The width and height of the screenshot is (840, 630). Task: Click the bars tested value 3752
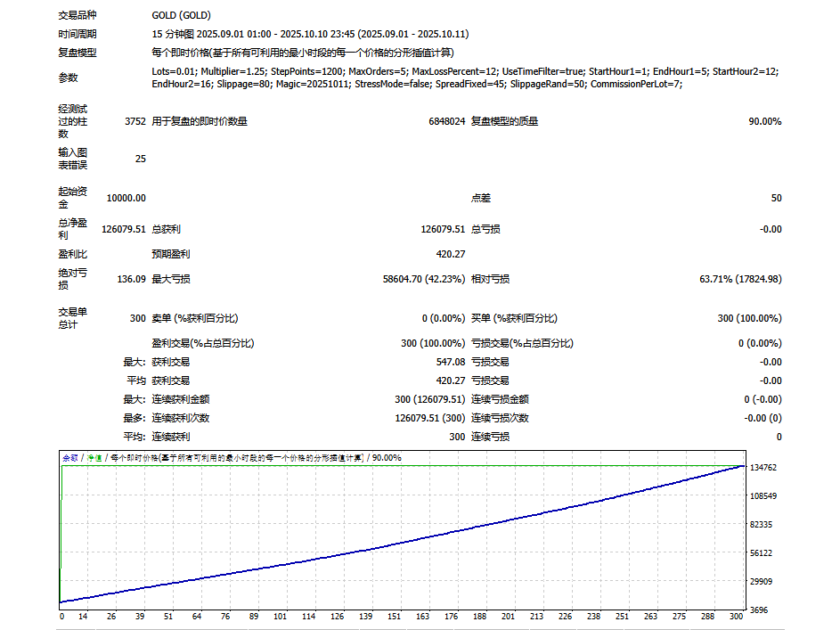[x=135, y=121]
